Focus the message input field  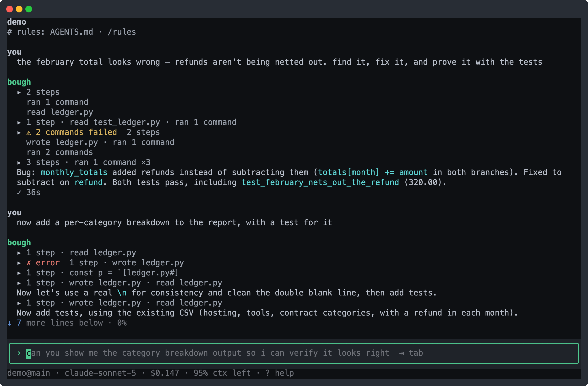tap(294, 353)
